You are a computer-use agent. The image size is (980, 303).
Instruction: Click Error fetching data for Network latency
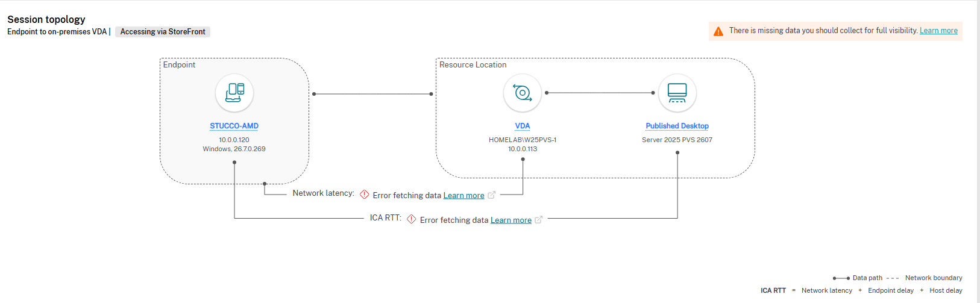click(407, 195)
